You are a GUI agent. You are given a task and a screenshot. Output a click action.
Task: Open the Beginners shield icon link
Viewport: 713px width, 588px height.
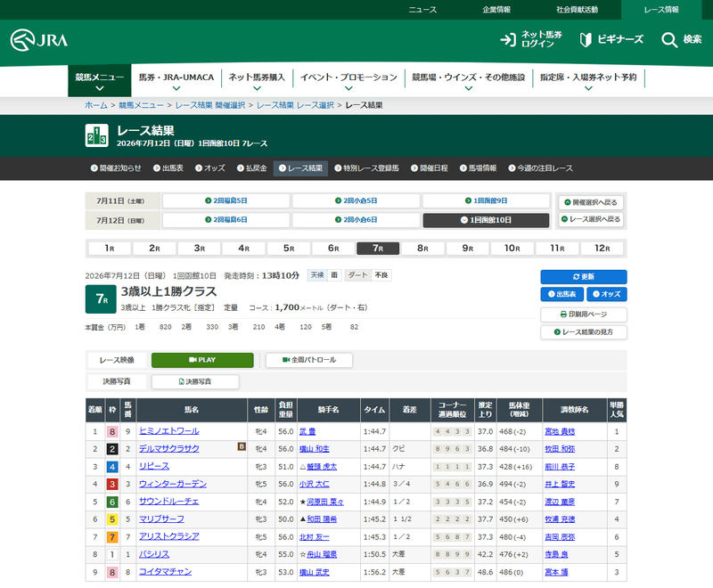tap(586, 39)
